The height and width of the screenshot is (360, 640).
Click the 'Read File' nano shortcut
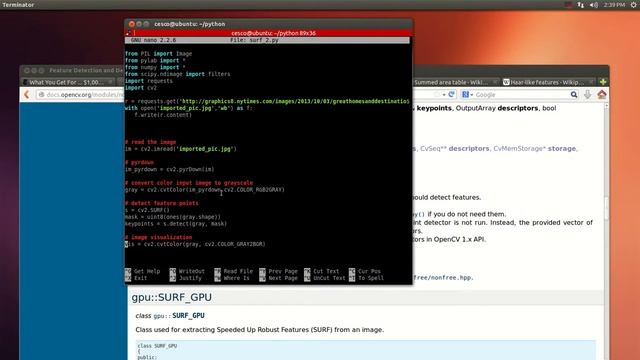[x=234, y=271]
